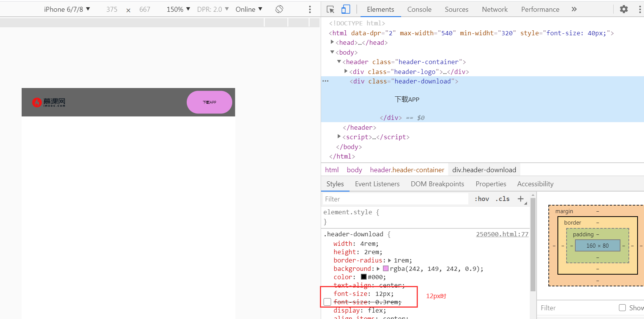Select header.header-container breadcrumb

click(407, 170)
